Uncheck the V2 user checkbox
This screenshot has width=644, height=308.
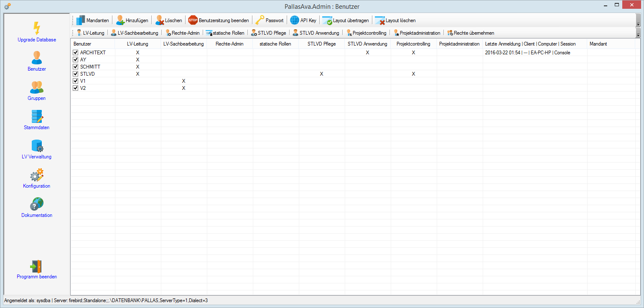(x=76, y=88)
